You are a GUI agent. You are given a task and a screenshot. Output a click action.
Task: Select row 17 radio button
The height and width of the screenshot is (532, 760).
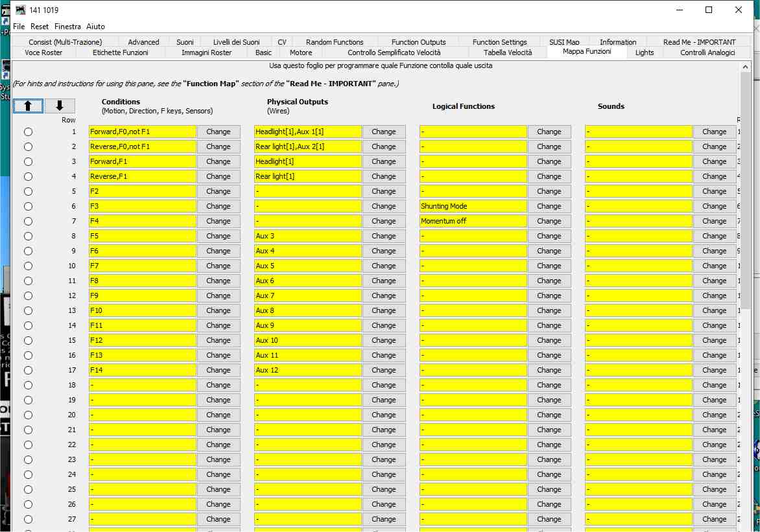[x=28, y=370]
